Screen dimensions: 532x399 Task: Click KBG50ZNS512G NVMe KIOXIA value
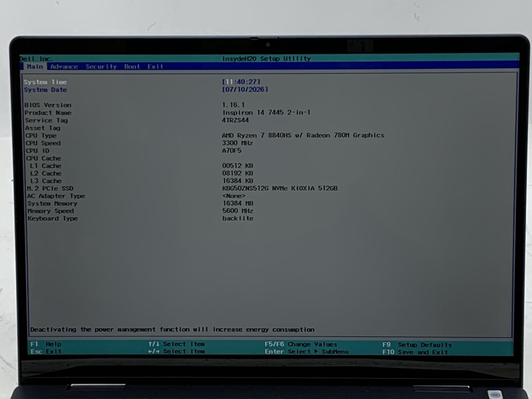pos(280,188)
